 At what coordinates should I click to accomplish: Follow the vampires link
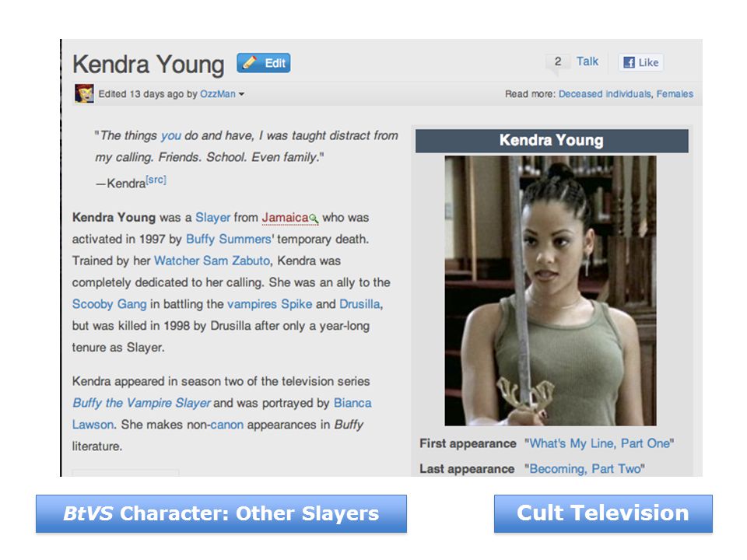pos(252,304)
